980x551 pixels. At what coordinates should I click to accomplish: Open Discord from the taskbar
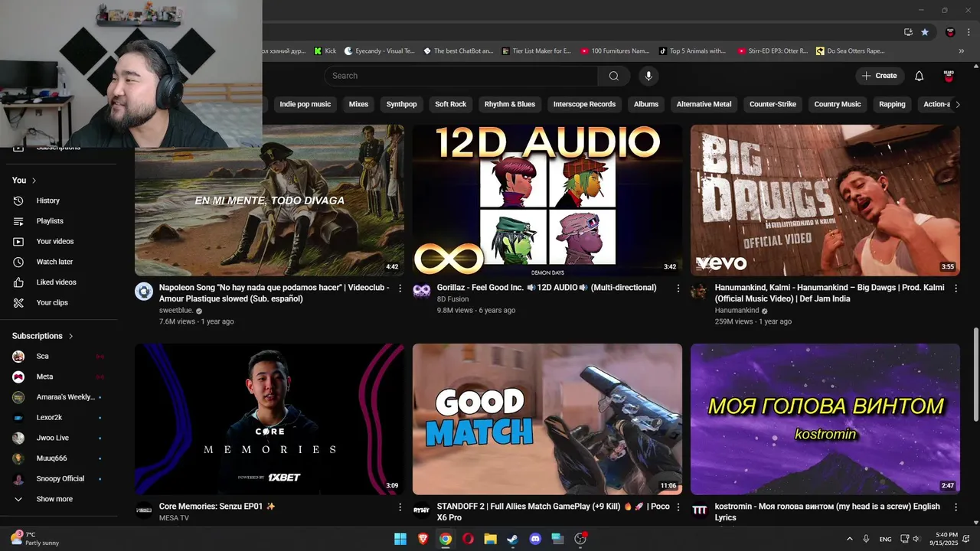click(x=535, y=539)
